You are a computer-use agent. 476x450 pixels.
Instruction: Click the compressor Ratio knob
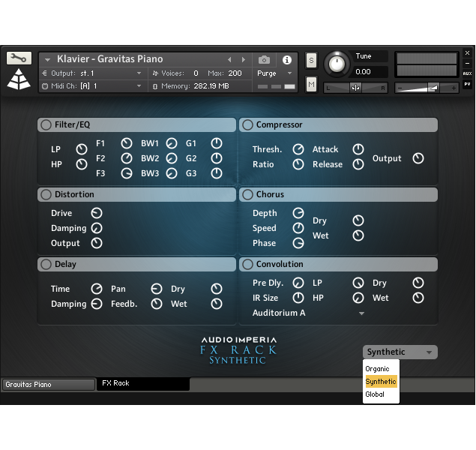tap(298, 164)
